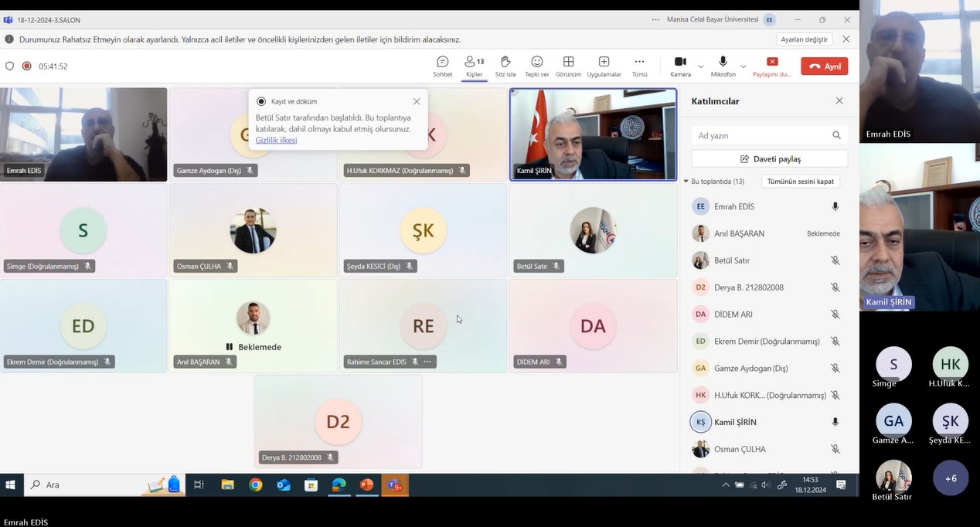Toggle the Kamera on or off
The height and width of the screenshot is (527, 980).
pyautogui.click(x=680, y=66)
